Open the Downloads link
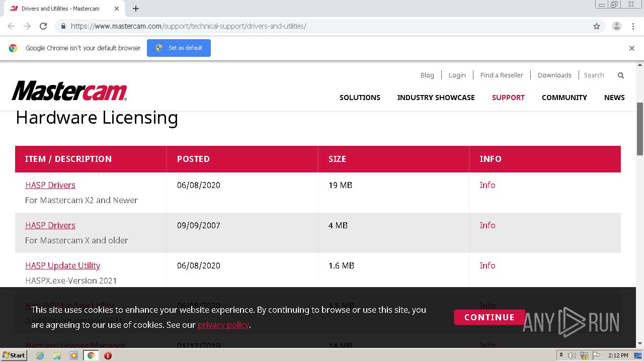644x362 pixels. coord(554,75)
